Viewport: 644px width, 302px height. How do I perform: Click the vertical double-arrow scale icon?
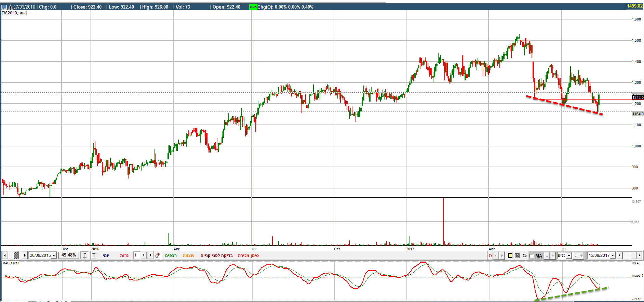pyautogui.click(x=85, y=255)
